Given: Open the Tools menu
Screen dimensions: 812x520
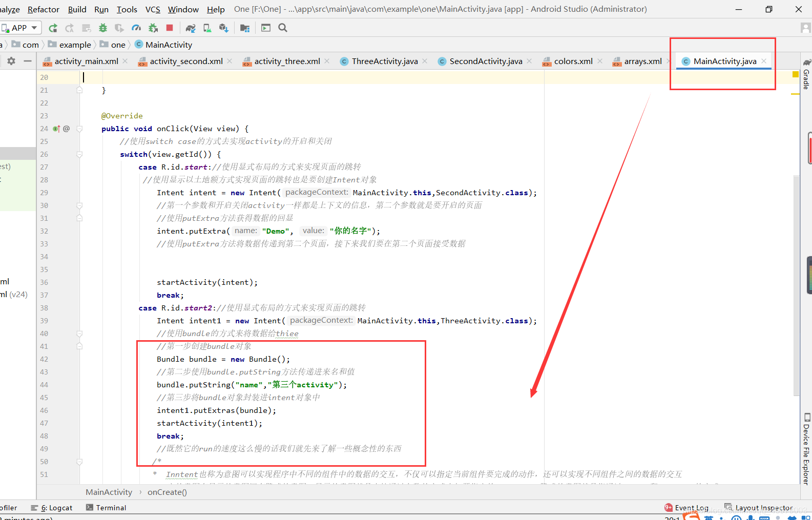Looking at the screenshot, I should [127, 9].
